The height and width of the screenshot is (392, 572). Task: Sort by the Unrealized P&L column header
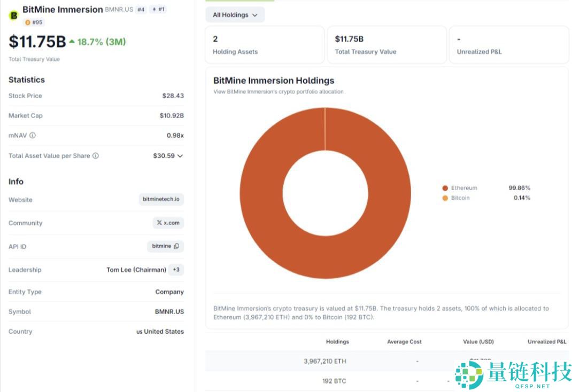(547, 342)
